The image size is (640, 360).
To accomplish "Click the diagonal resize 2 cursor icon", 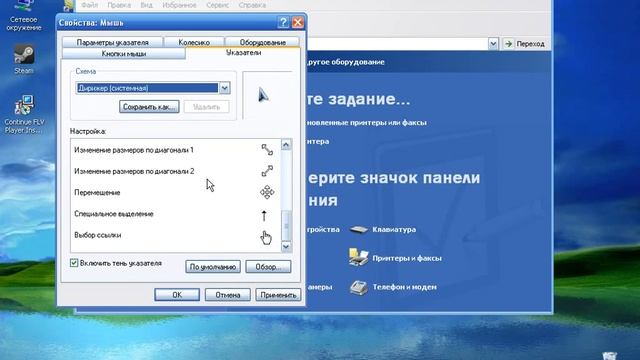I will 267,171.
